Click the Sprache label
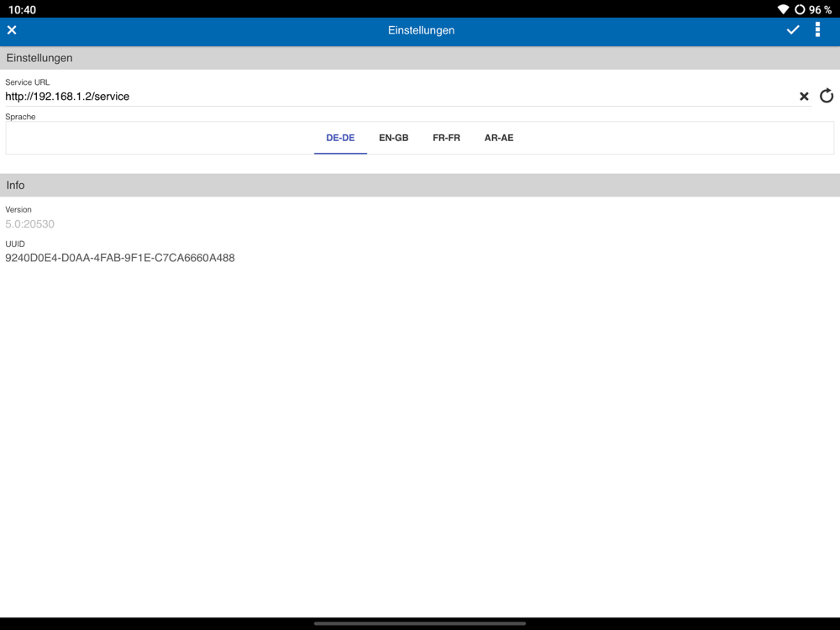 [x=20, y=117]
